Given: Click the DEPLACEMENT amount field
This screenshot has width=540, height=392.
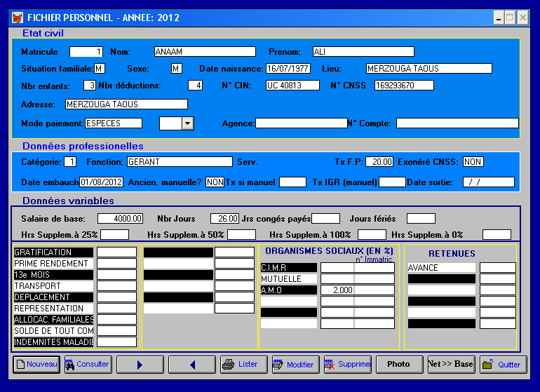Looking at the screenshot, I should [x=116, y=297].
